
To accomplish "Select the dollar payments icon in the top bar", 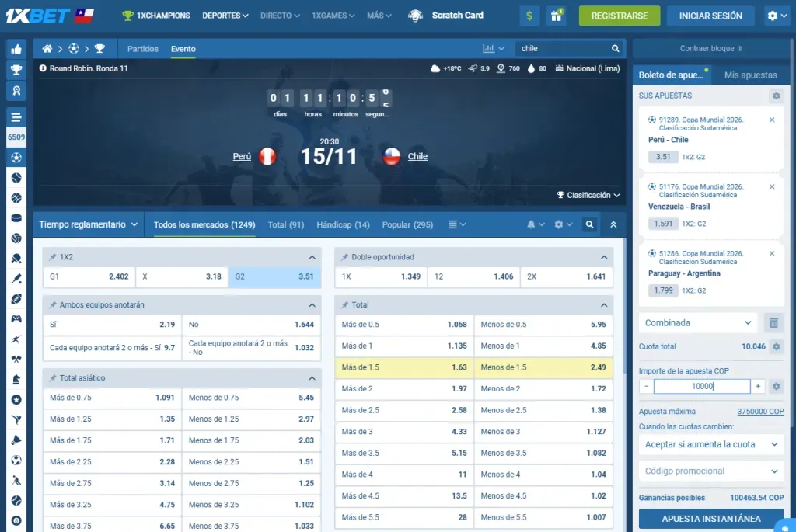I will 529,15.
